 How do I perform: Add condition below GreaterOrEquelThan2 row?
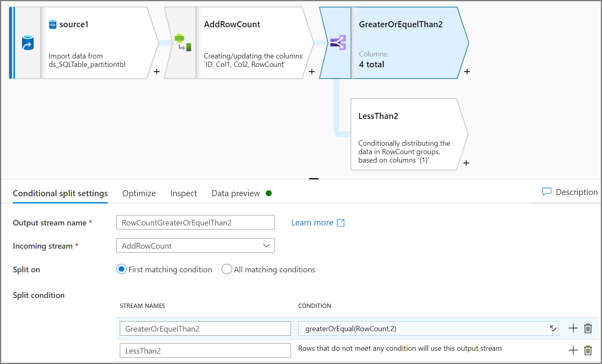(x=573, y=328)
